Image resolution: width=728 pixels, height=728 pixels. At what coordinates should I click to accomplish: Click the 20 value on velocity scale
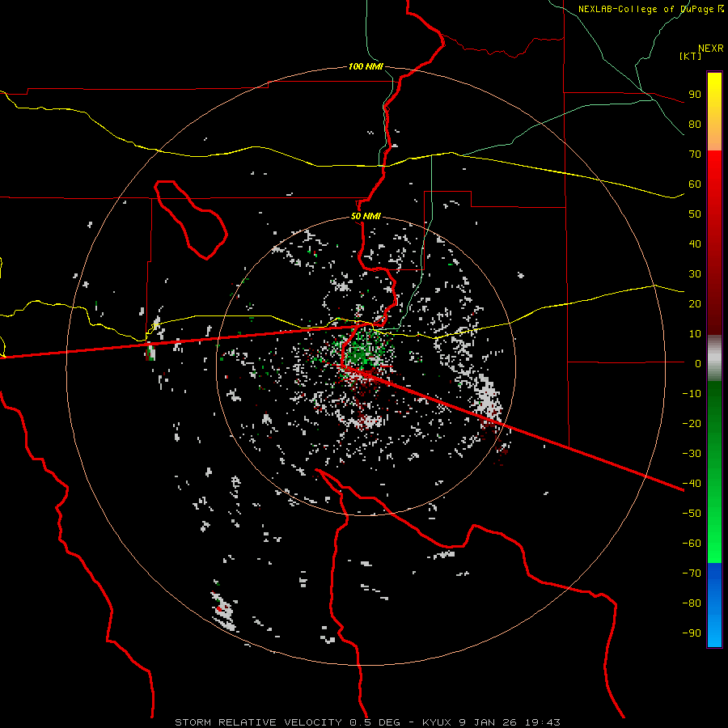tap(695, 303)
